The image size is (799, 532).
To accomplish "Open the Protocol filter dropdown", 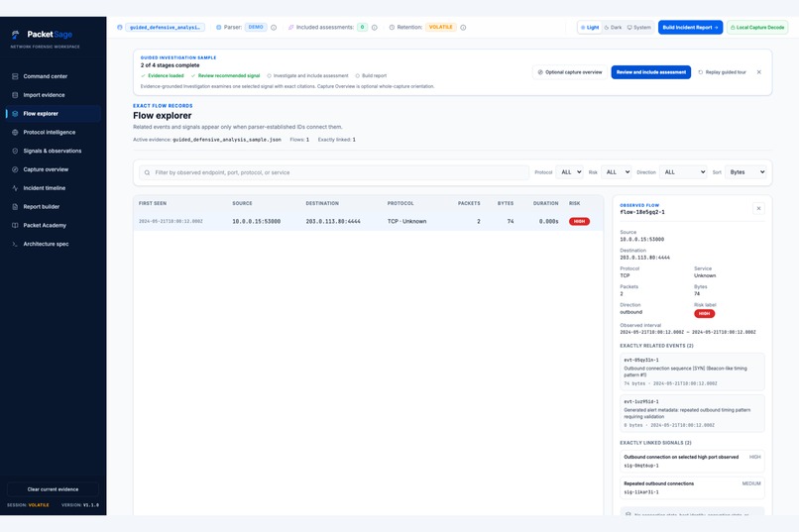I will (569, 172).
